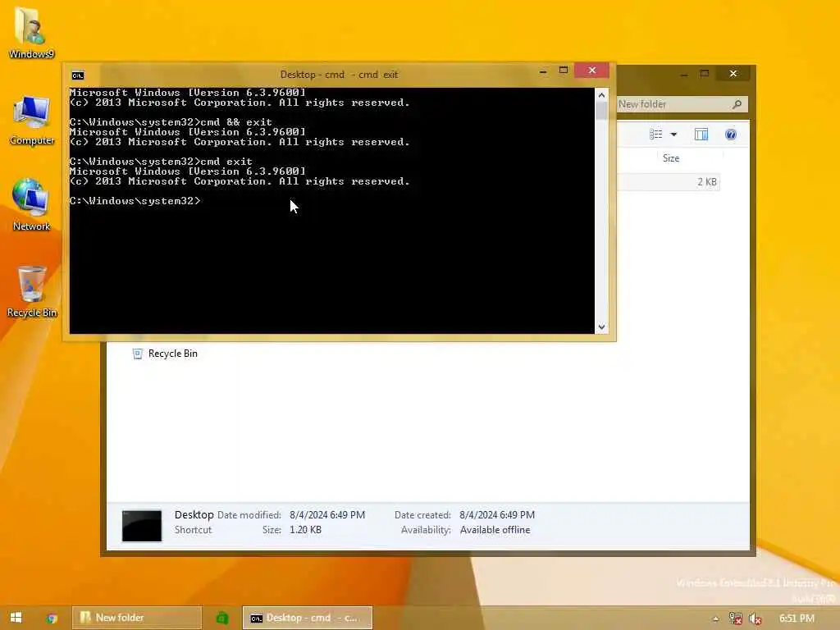Click the cmd scrollbar up arrow
840x630 pixels.
coord(601,95)
